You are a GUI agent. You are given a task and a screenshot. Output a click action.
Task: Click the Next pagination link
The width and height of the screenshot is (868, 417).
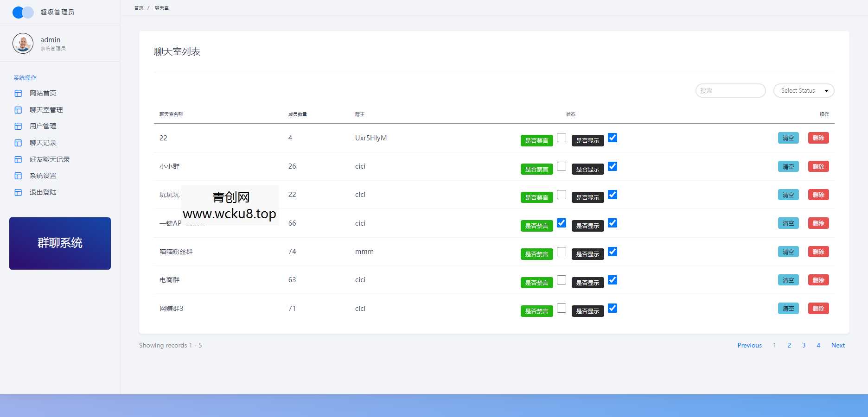(x=838, y=345)
